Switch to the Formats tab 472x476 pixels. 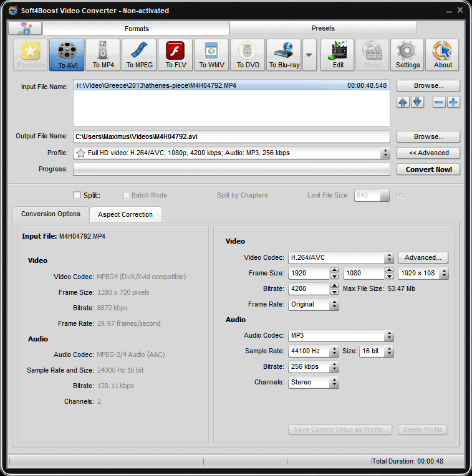coord(137,29)
